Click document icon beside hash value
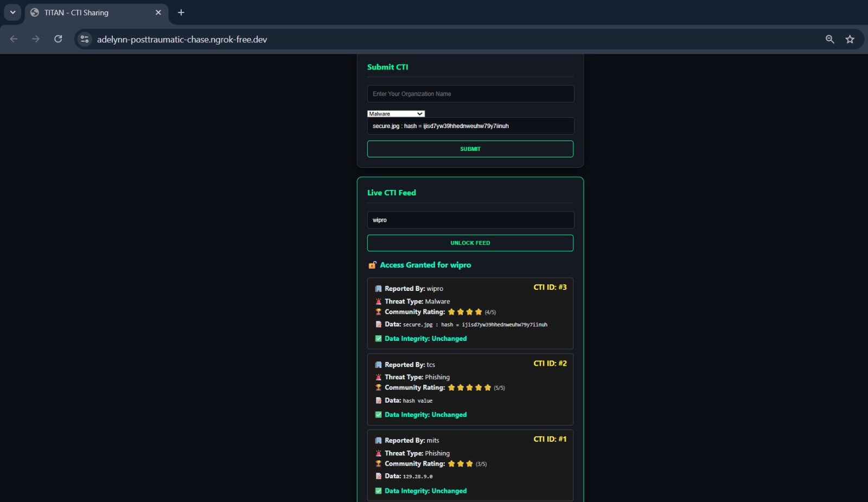This screenshot has width=868, height=502. pos(379,401)
